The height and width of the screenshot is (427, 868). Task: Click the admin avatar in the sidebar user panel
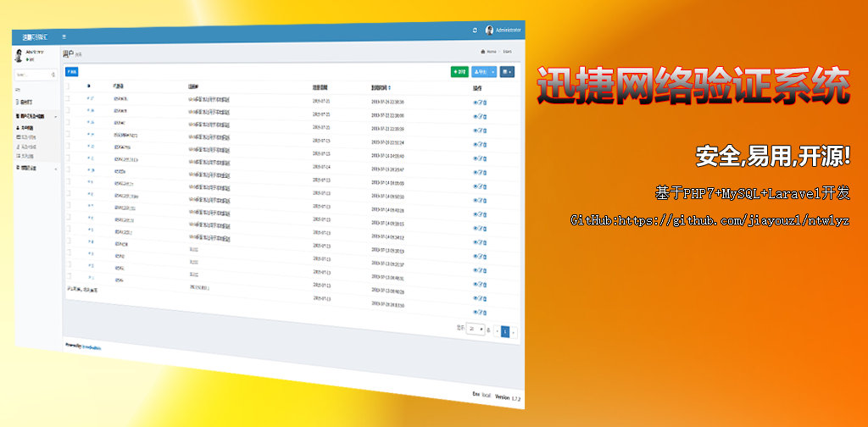(x=19, y=55)
